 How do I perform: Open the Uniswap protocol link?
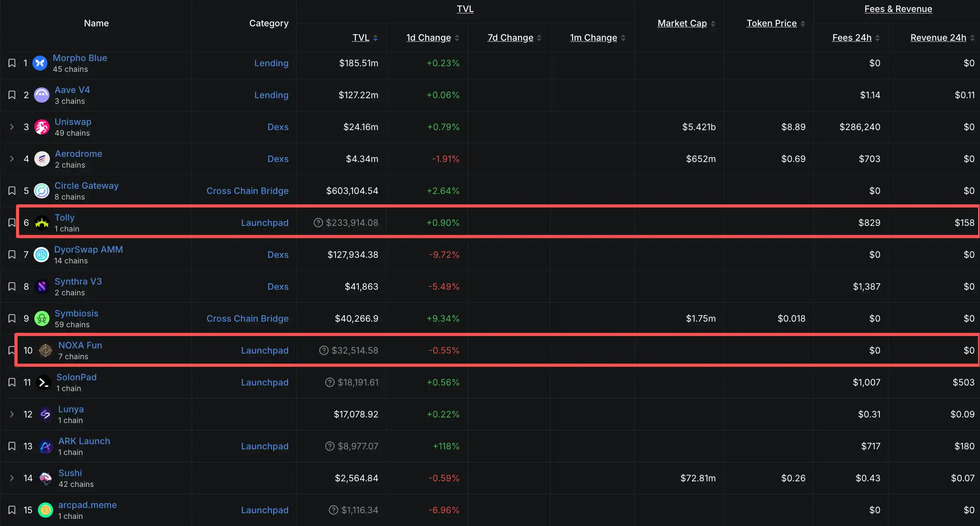point(73,122)
